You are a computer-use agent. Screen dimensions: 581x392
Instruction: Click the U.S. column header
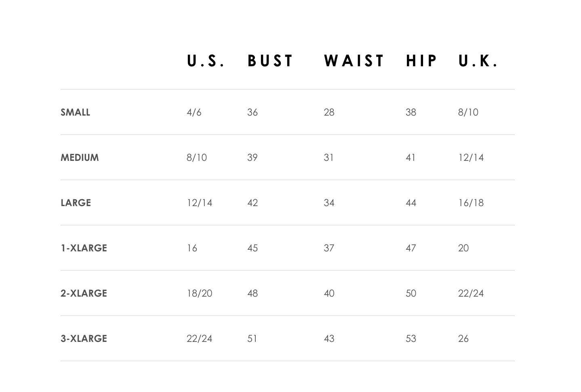pos(205,61)
